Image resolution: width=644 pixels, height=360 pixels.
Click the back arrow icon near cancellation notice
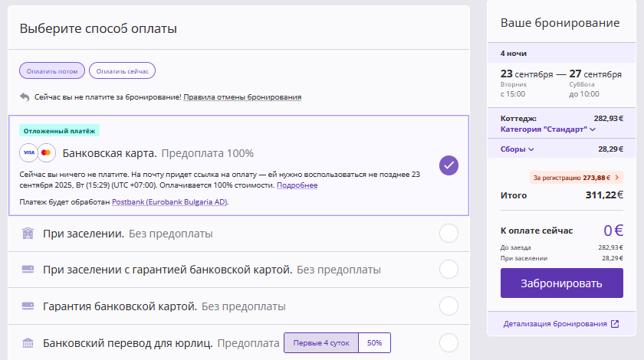[25, 97]
